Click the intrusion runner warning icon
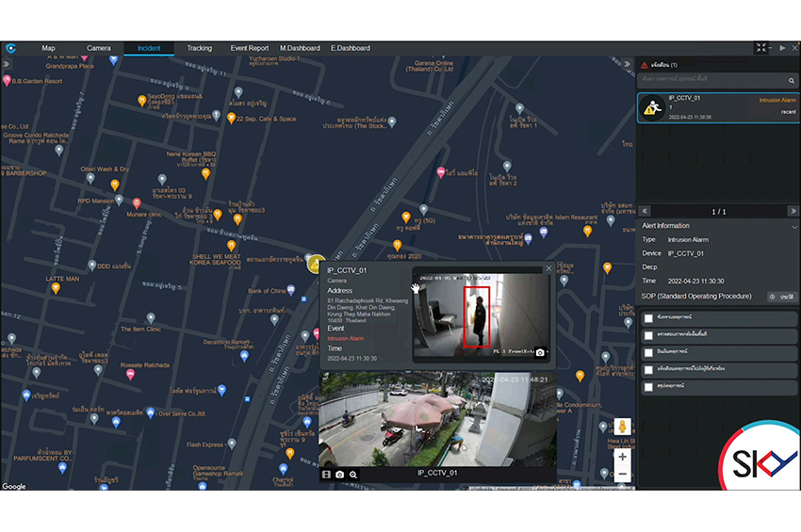 pos(652,107)
